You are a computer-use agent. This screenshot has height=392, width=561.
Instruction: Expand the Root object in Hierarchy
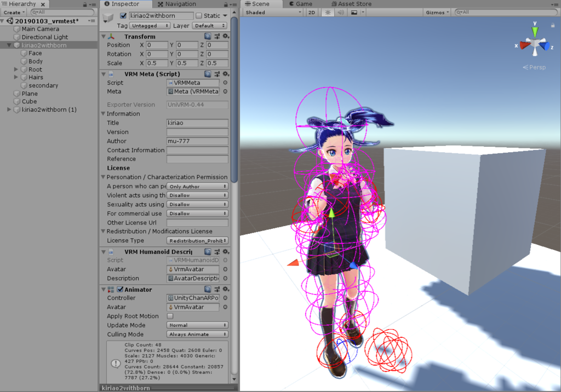point(16,69)
